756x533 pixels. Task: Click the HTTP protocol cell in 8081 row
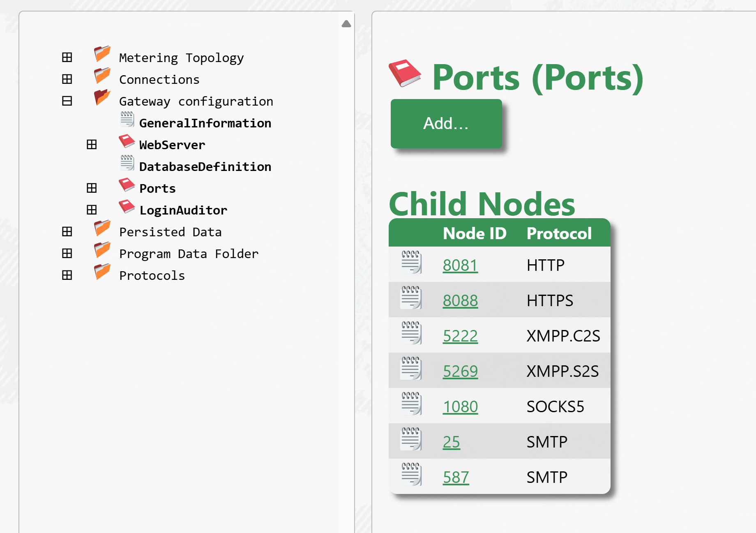(x=545, y=265)
